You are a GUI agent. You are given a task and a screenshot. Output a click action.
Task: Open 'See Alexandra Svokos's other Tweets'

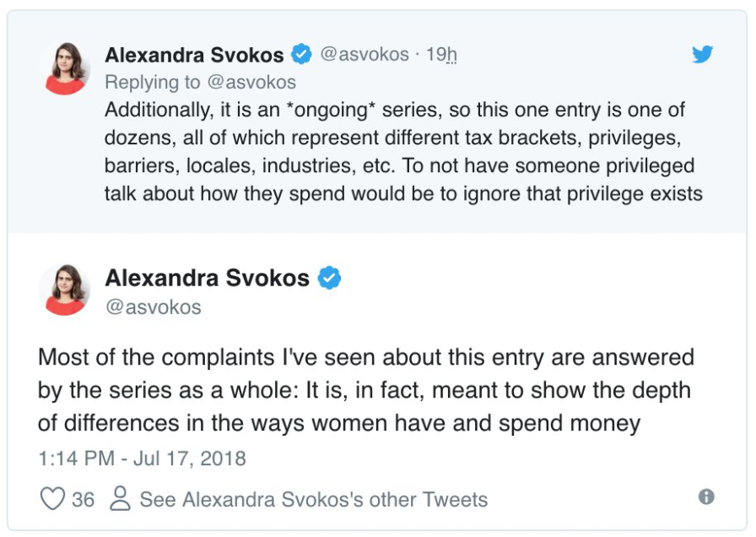pyautogui.click(x=314, y=499)
